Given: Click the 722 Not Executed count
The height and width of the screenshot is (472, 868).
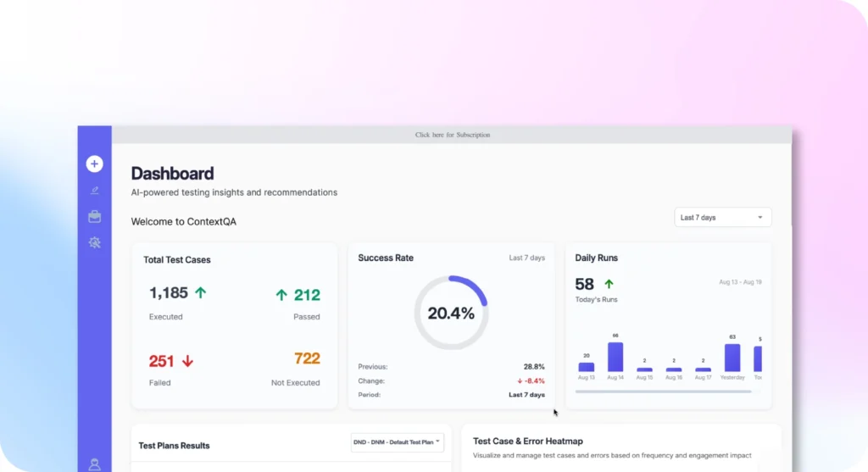Looking at the screenshot, I should point(307,359).
